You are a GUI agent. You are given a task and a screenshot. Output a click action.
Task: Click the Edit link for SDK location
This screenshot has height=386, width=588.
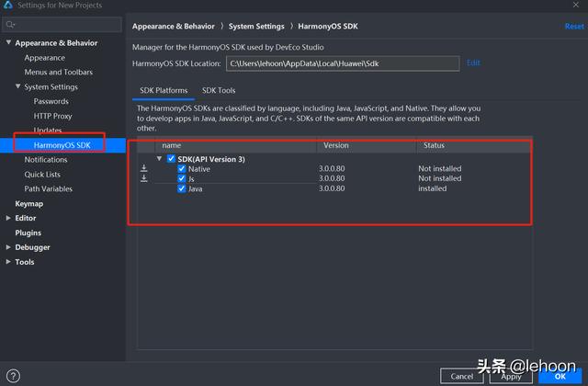pyautogui.click(x=473, y=62)
